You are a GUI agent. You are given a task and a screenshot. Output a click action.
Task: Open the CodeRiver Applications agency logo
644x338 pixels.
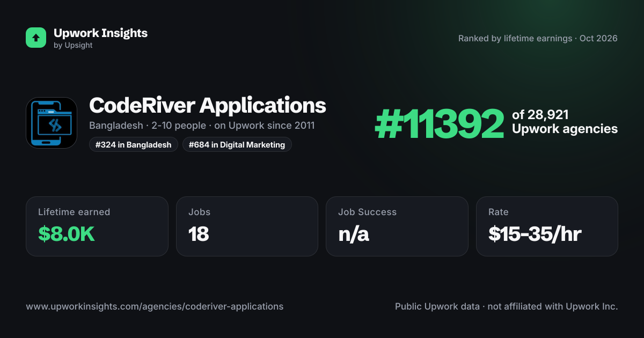52,123
